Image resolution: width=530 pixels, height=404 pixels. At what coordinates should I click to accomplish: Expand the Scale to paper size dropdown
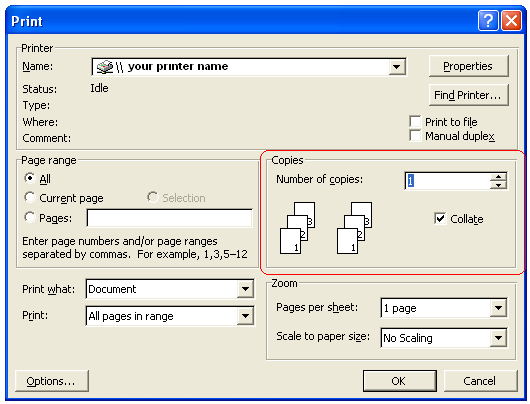[498, 338]
